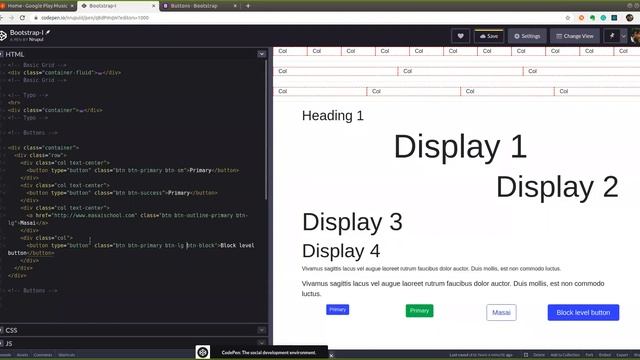Click the HTML editor vertical scrollbar
This screenshot has height=360, width=640.
pos(266,131)
